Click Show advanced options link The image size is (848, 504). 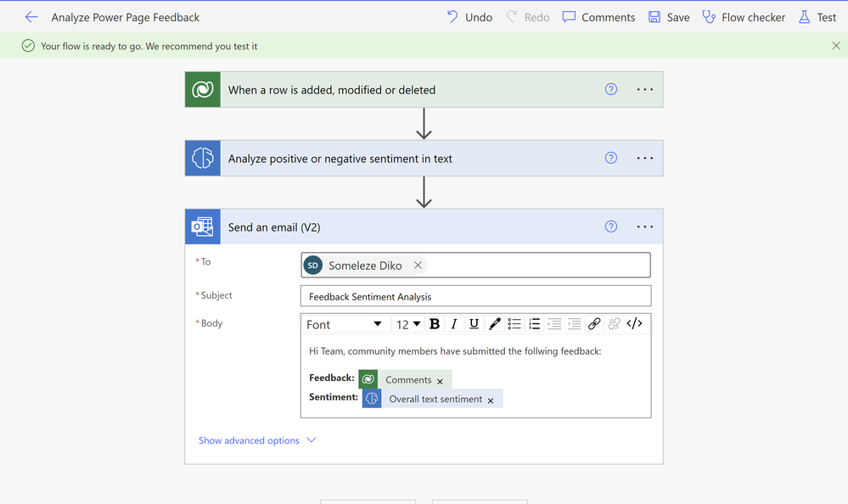click(x=249, y=440)
